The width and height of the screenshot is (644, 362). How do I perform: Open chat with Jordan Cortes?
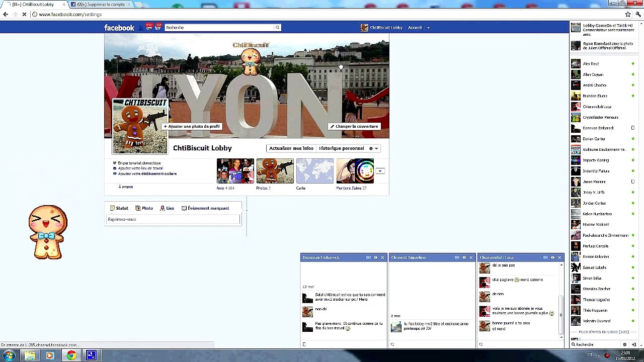[603, 203]
